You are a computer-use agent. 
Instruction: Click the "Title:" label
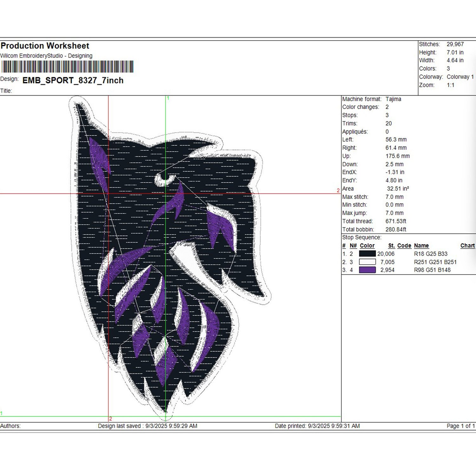coord(6,91)
